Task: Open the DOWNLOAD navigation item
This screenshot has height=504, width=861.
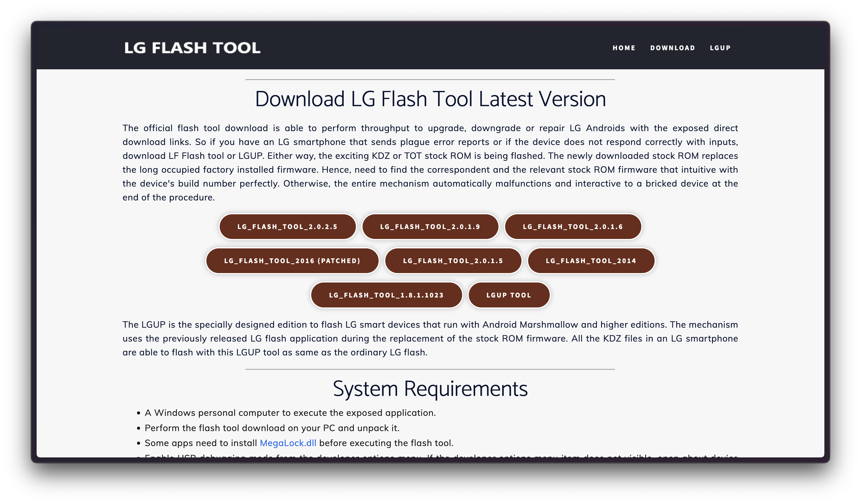Action: coord(672,48)
